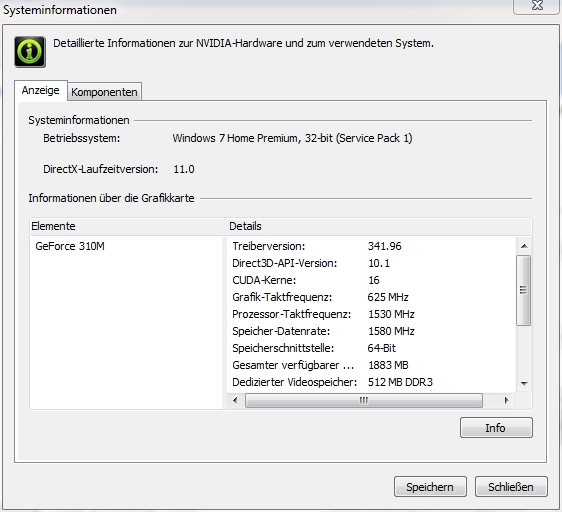Click the Speicherschnittstelle label
The width and height of the screenshot is (562, 512).
click(x=283, y=348)
